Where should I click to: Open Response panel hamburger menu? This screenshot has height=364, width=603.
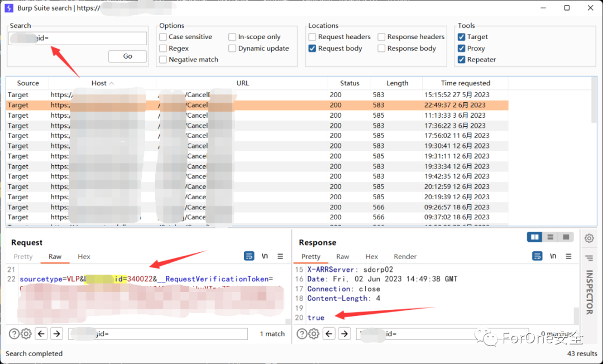click(x=568, y=256)
